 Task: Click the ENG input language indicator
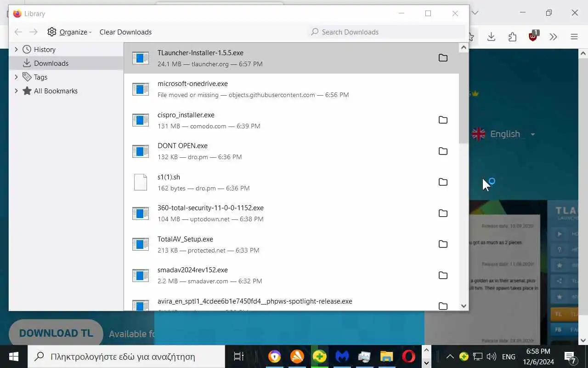coord(509,356)
